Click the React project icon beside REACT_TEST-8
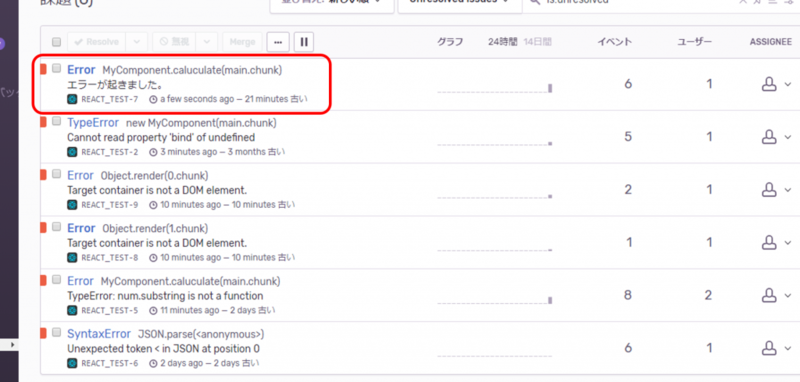 72,258
